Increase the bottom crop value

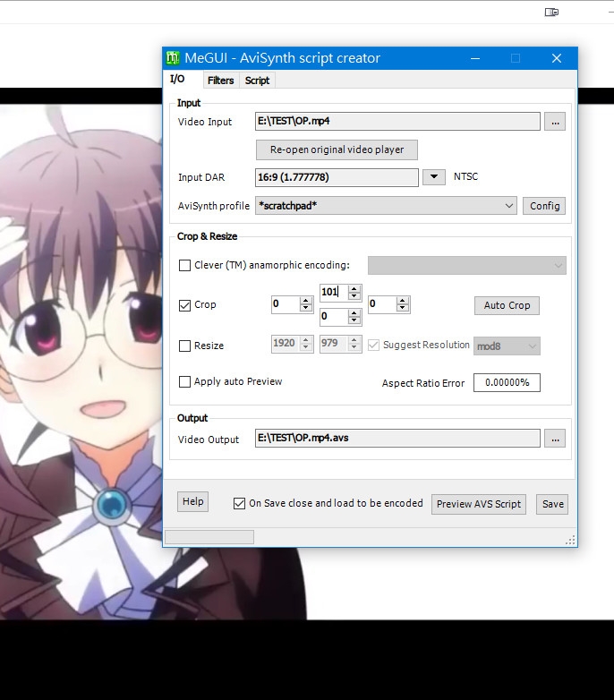tap(354, 313)
